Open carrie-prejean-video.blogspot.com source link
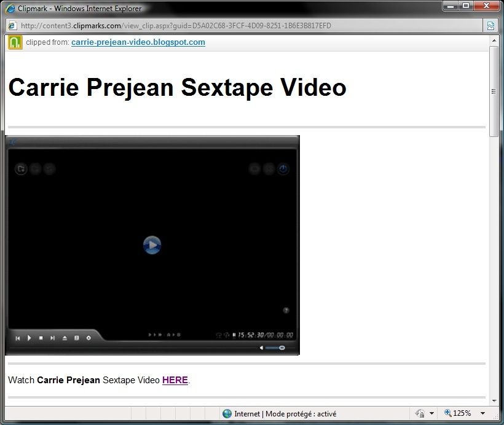The height and width of the screenshot is (425, 504). 138,42
